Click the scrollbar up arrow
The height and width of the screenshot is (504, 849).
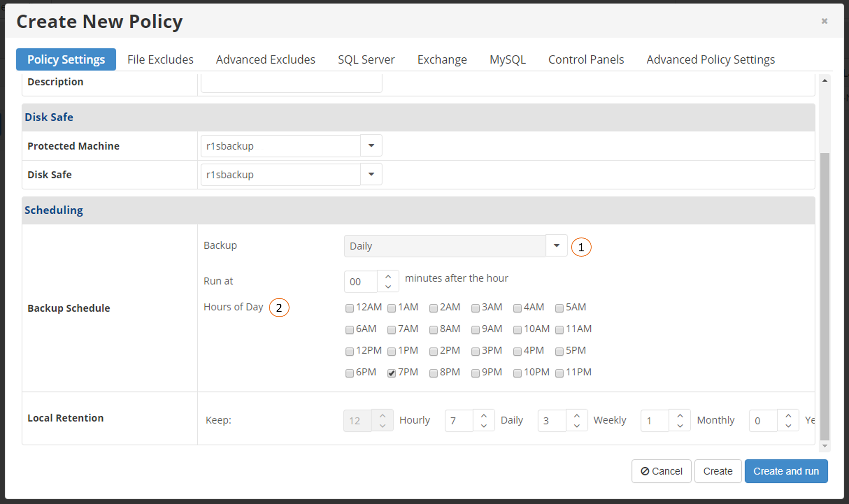pyautogui.click(x=825, y=81)
